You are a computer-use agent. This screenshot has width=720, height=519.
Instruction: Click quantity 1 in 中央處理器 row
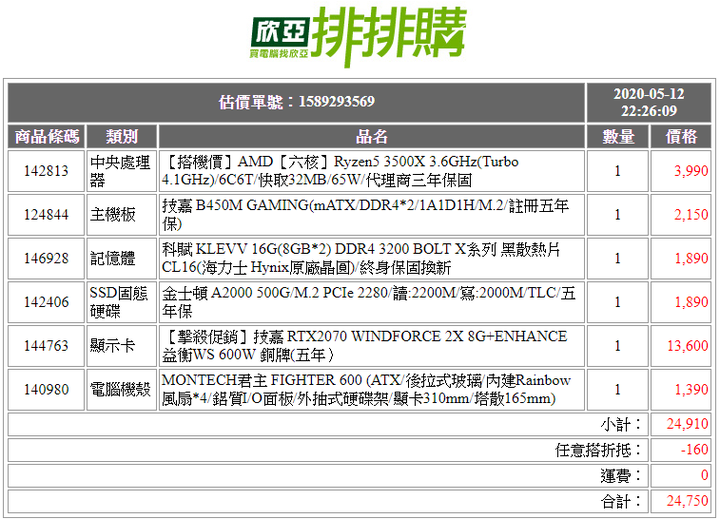(618, 171)
